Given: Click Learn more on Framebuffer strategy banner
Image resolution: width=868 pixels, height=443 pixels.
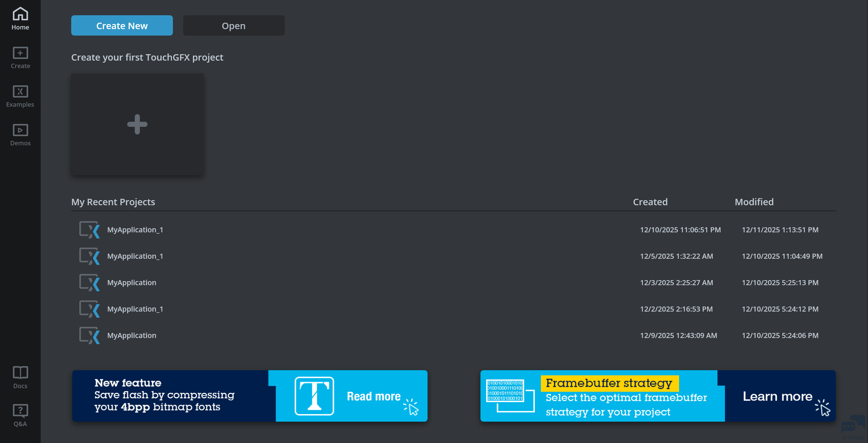Looking at the screenshot, I should tap(777, 396).
